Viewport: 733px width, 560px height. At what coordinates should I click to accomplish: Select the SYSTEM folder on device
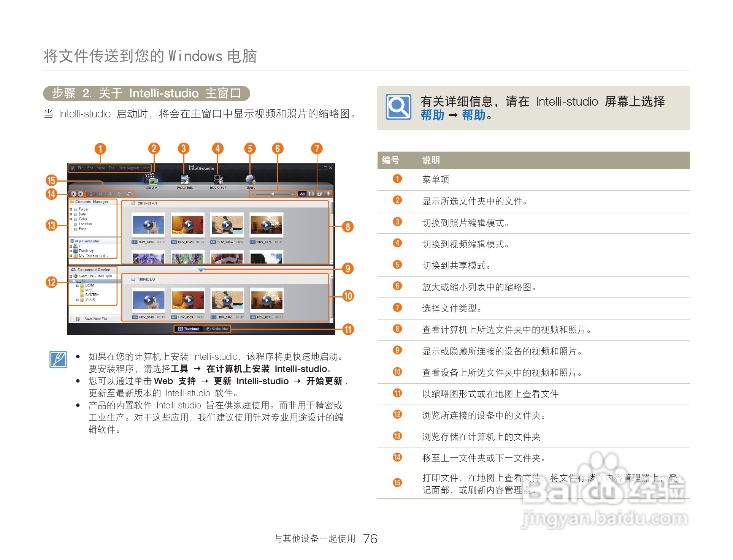[x=90, y=295]
